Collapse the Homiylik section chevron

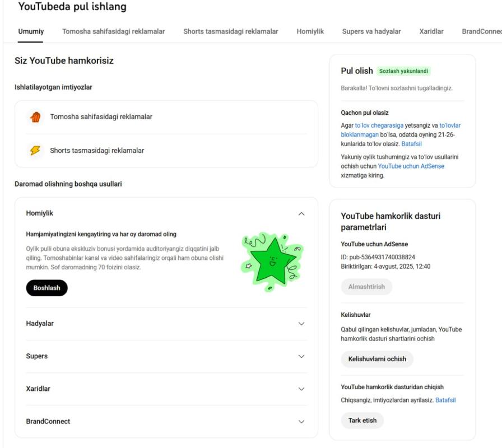coord(301,214)
